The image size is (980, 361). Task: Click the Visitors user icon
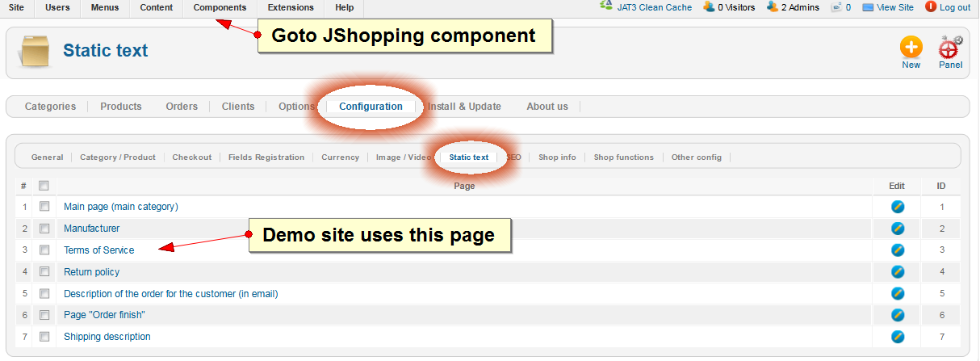[709, 7]
